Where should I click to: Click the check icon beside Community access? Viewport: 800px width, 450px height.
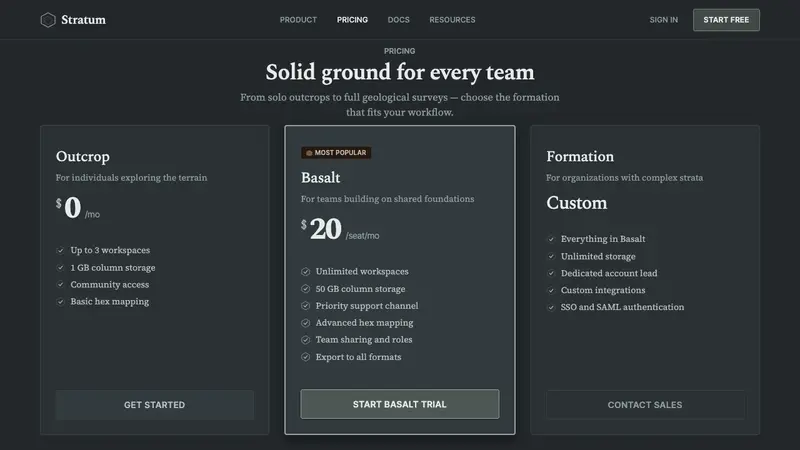coord(60,285)
